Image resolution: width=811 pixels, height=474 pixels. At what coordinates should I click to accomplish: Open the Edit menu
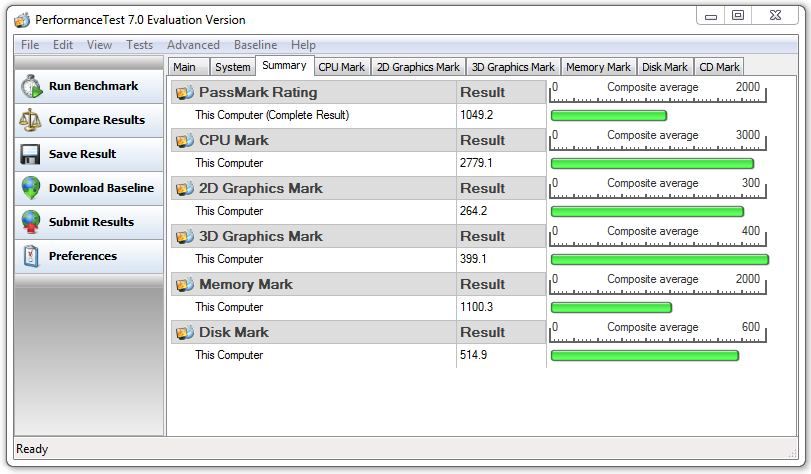(x=63, y=45)
